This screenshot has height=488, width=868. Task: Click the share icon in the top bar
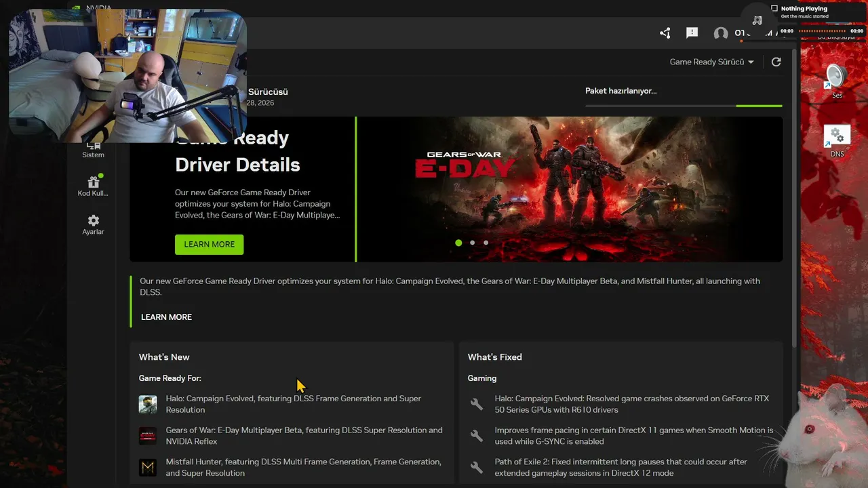pos(665,33)
